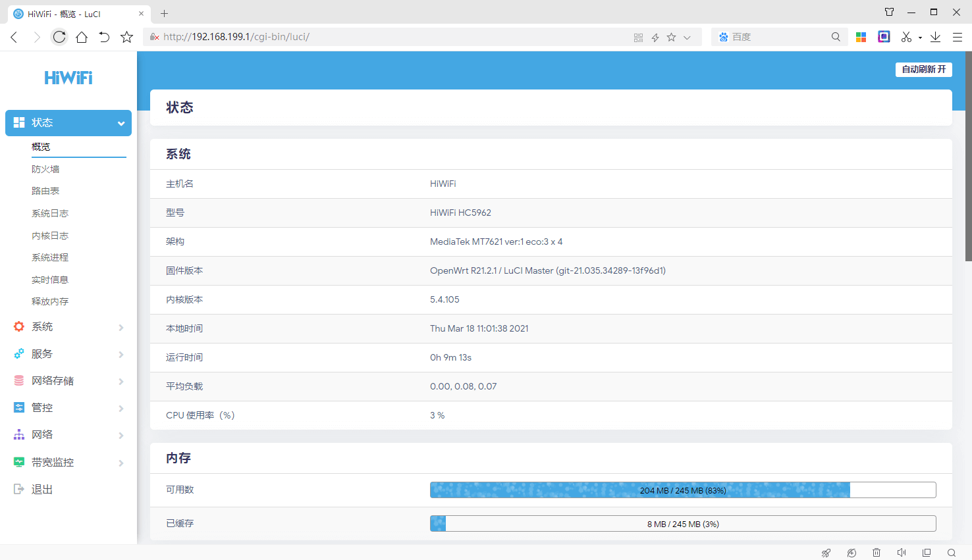Screen dimensions: 972x560
Task: Click the 服务 cogs icon
Action: (19, 353)
